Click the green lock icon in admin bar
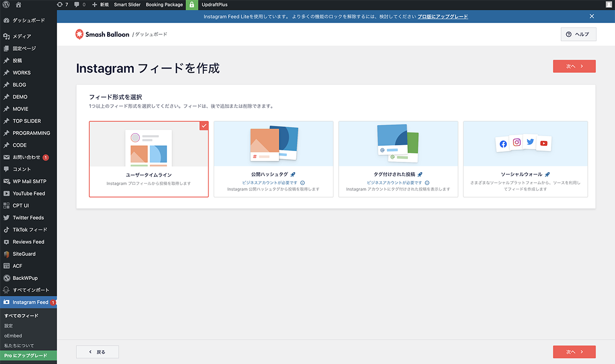 point(192,5)
